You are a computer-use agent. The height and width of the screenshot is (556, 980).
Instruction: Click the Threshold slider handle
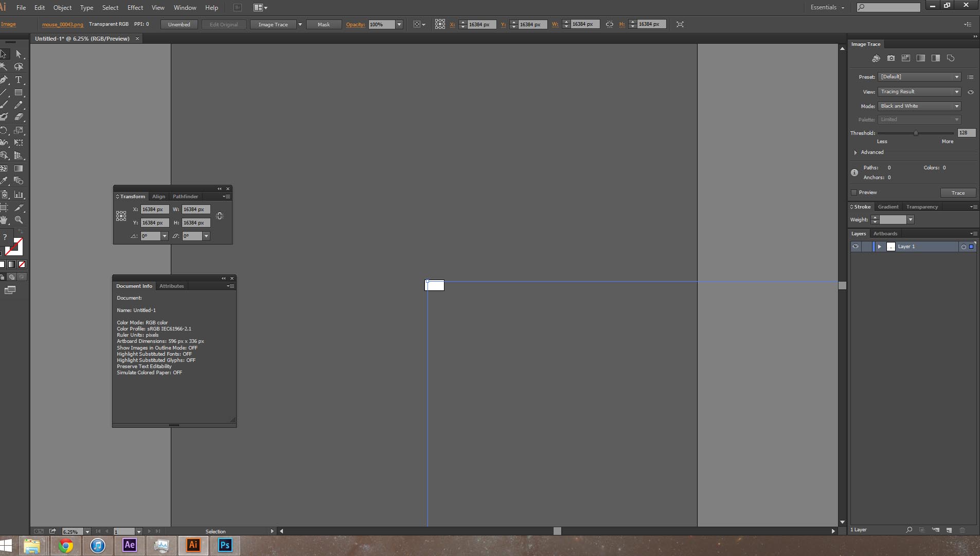point(916,133)
